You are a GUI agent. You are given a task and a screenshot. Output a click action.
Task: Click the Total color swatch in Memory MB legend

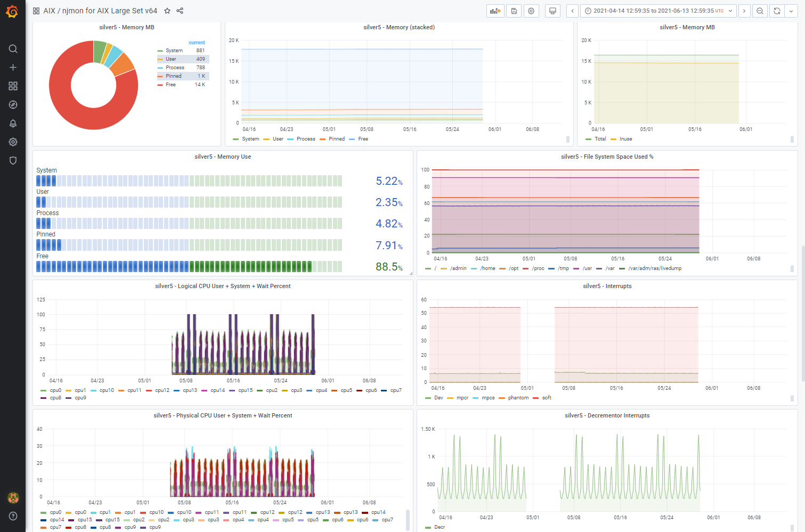(589, 139)
